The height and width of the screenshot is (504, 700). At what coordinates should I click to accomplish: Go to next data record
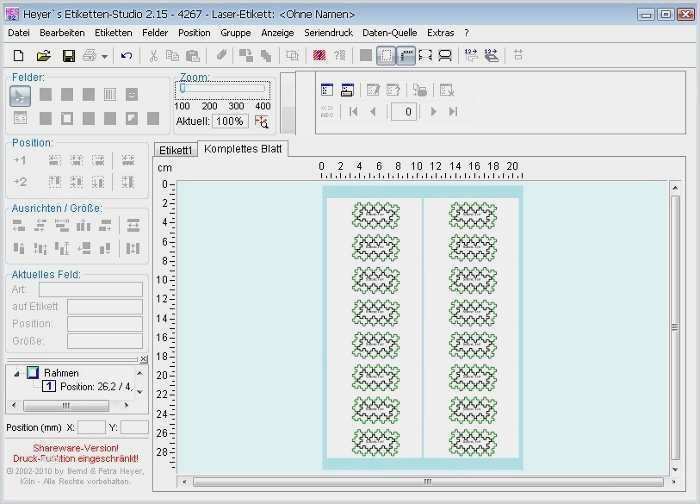433,112
